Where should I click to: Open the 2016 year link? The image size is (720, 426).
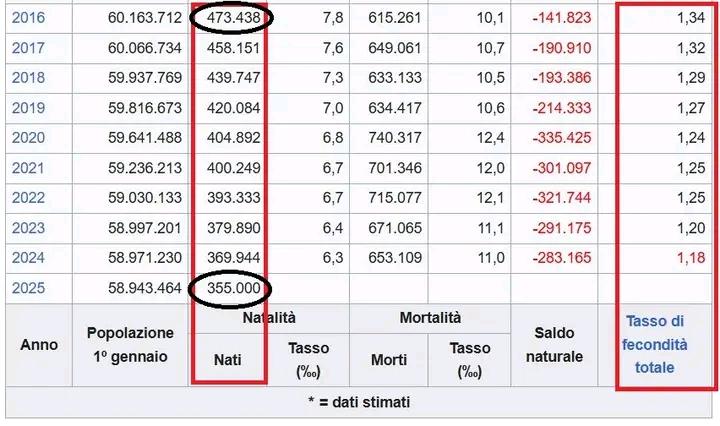pos(28,18)
